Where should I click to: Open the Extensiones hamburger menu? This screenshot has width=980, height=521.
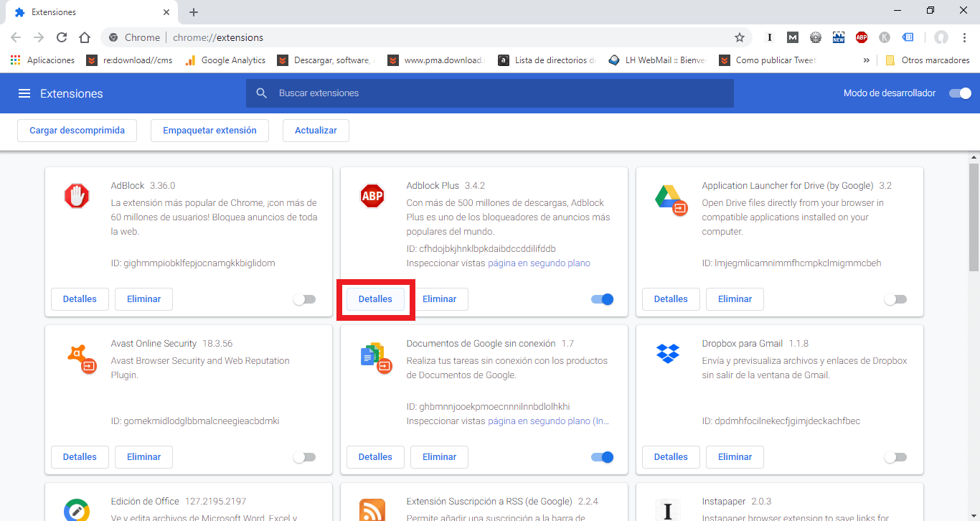coord(24,93)
